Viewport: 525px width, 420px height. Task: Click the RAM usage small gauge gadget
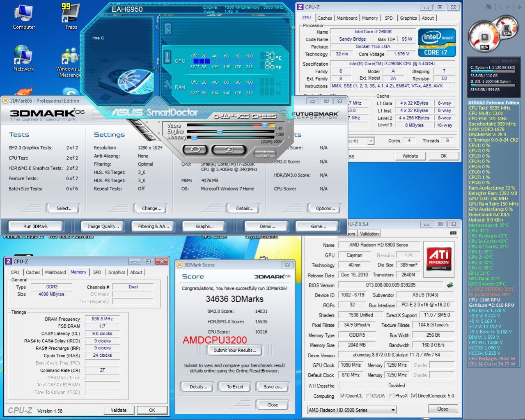[507, 29]
